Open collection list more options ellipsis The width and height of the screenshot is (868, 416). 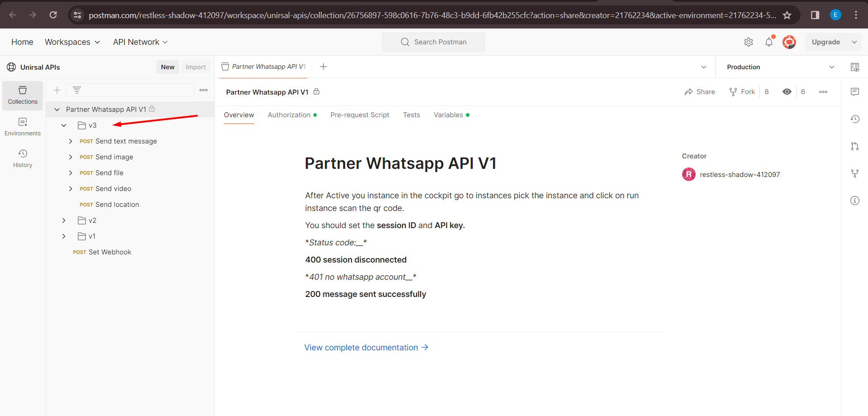tap(204, 90)
